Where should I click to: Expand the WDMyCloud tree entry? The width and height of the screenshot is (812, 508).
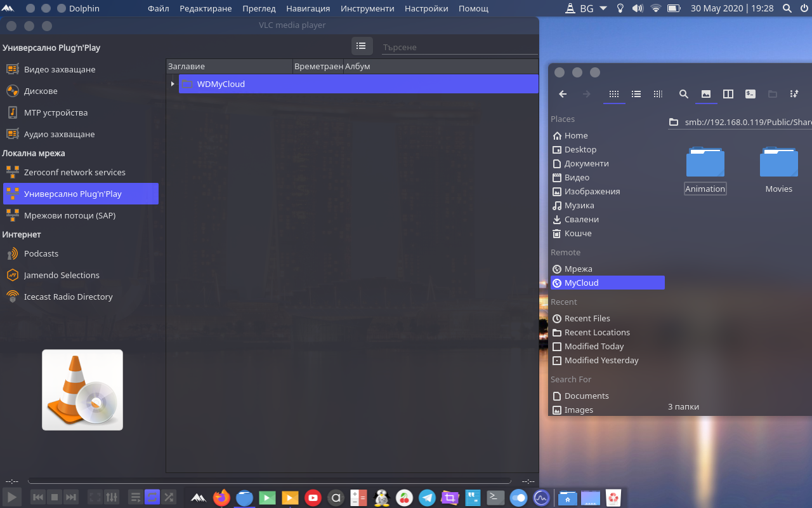click(173, 84)
